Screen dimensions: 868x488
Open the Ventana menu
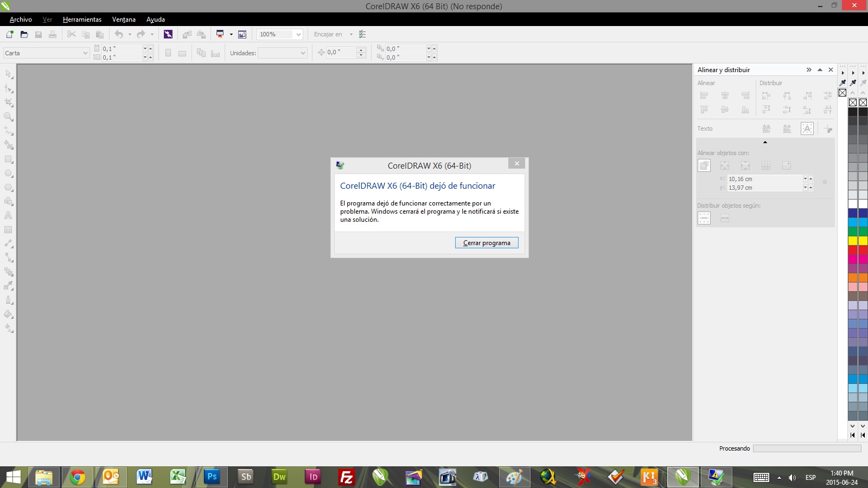(124, 20)
